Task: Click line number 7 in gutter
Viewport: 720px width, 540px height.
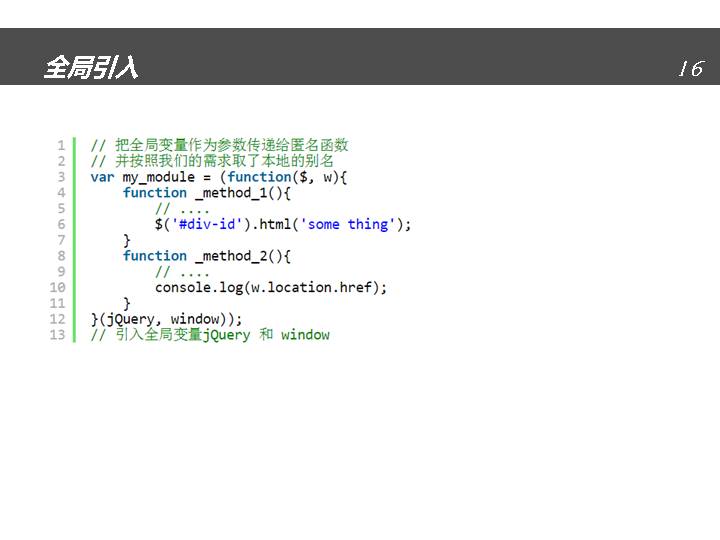Action: 61,240
